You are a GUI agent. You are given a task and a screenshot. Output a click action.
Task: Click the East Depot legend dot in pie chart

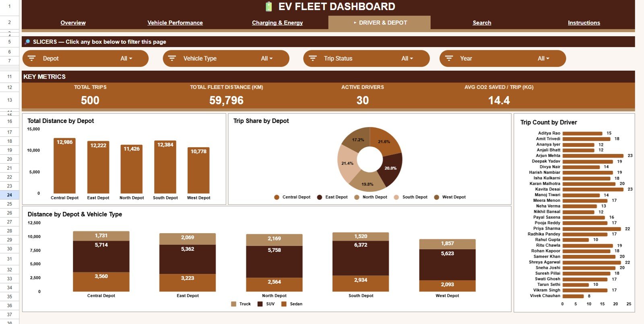320,197
